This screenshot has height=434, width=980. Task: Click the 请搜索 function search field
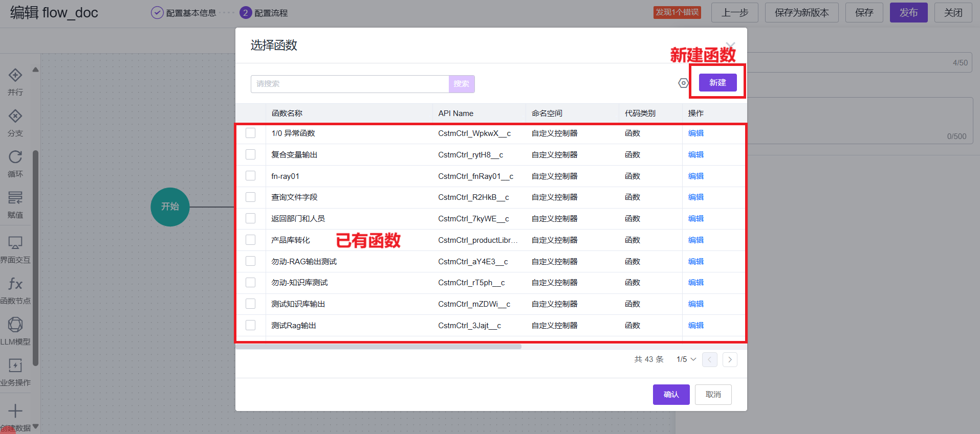click(350, 84)
